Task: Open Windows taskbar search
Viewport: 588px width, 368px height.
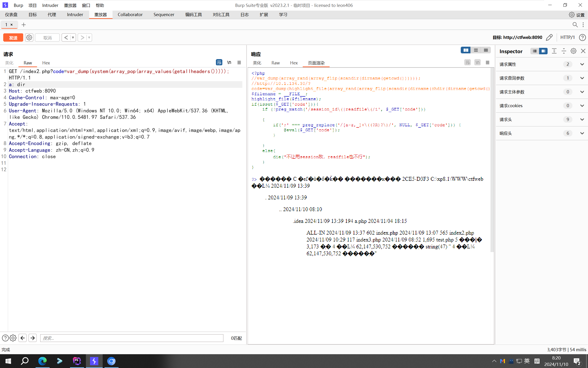Action: pyautogui.click(x=25, y=361)
